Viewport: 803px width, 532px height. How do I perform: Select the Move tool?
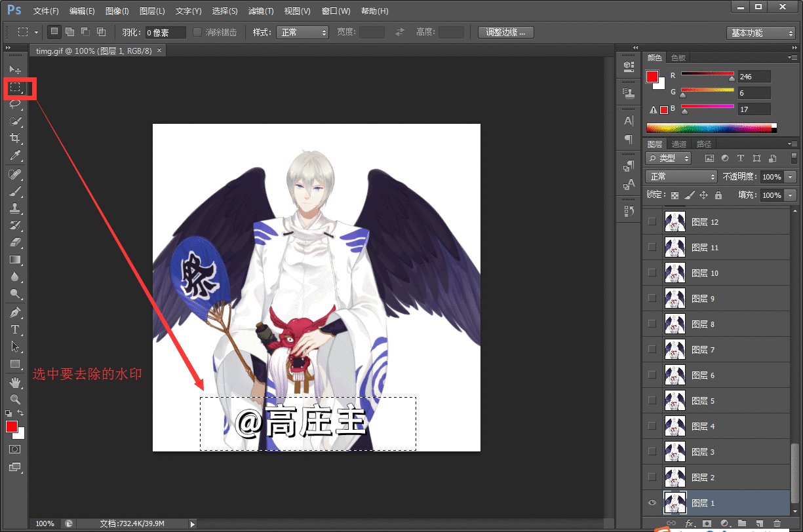pos(15,69)
